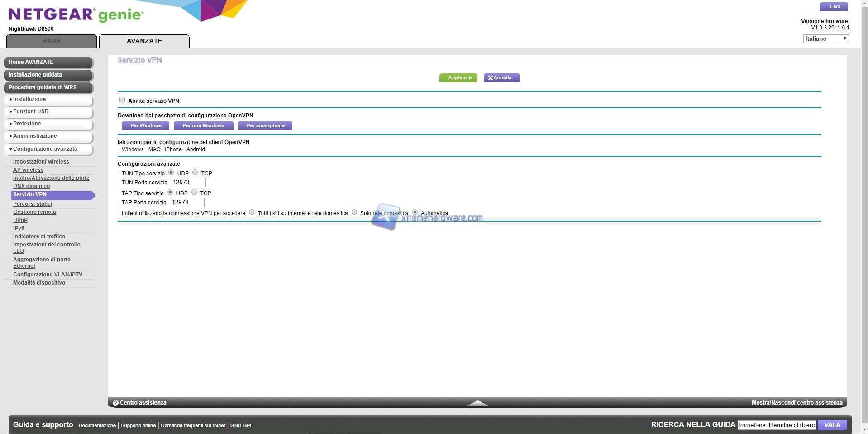The height and width of the screenshot is (434, 868).
Task: Select TCP for TAP Tipo servizio
Action: (x=194, y=193)
